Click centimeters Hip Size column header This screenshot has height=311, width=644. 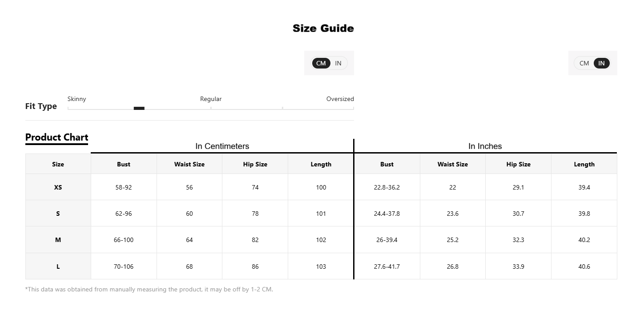[x=255, y=164]
